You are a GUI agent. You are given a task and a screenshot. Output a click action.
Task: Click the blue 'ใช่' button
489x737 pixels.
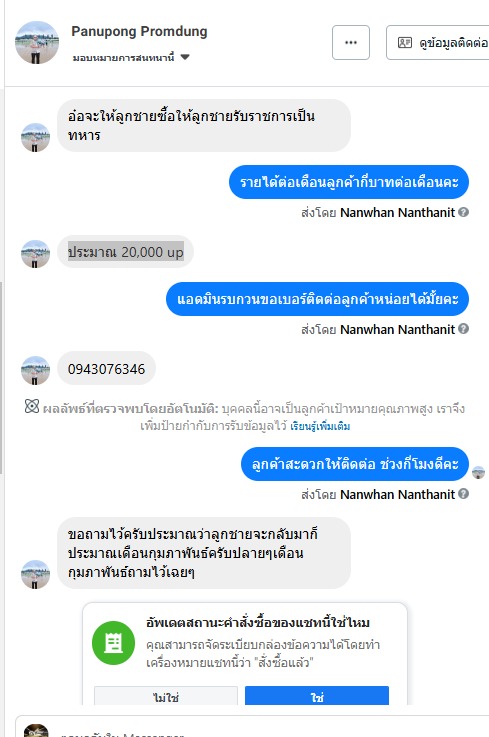(317, 696)
